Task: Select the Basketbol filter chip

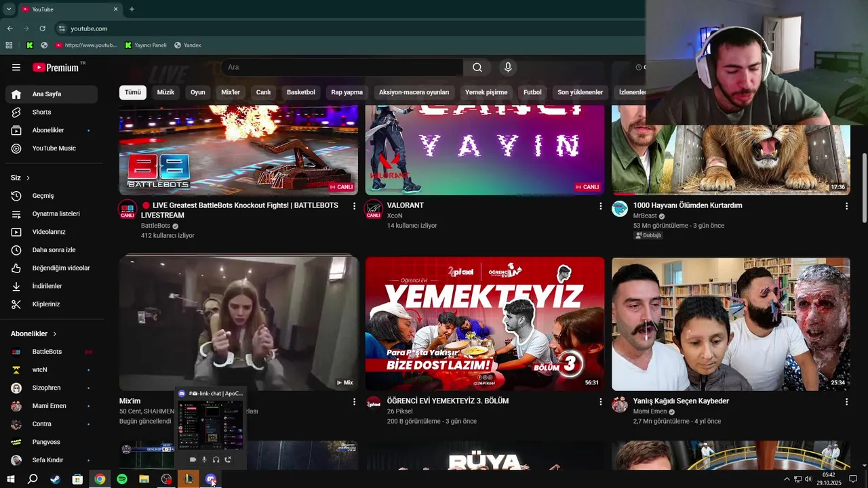Action: click(x=301, y=92)
